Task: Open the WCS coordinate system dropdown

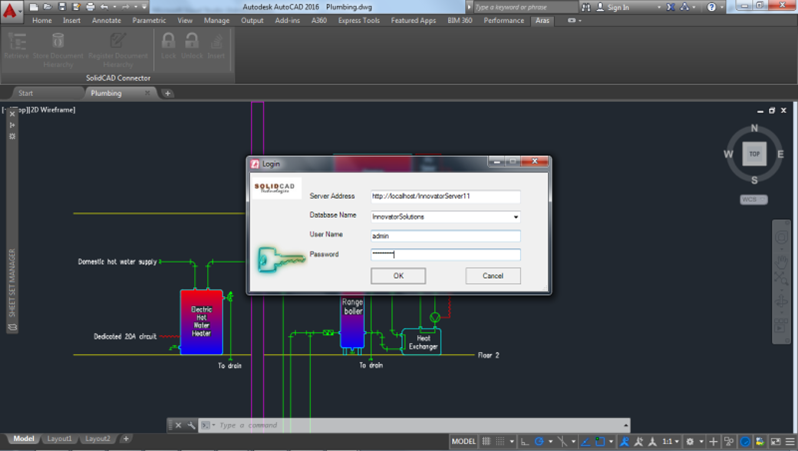Action: pos(754,200)
